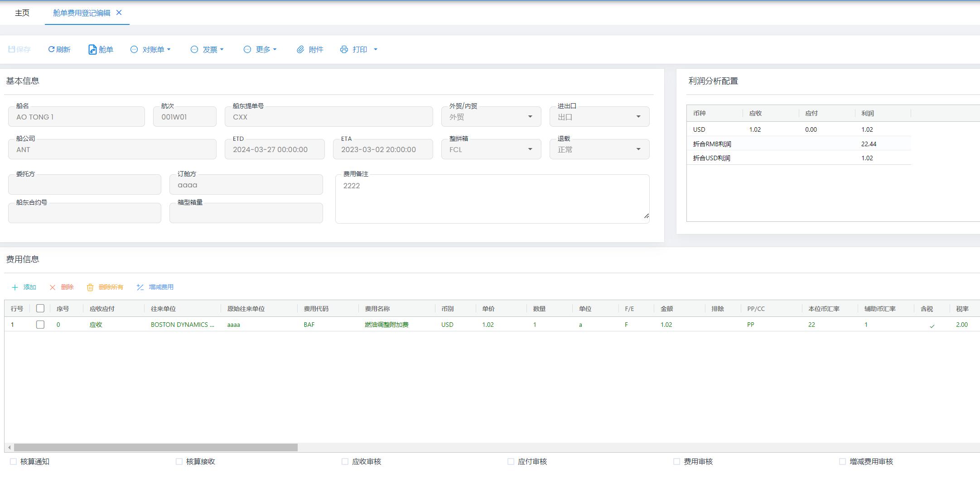This screenshot has height=483, width=980.
Task: Open the 发票 menu
Action: click(207, 49)
